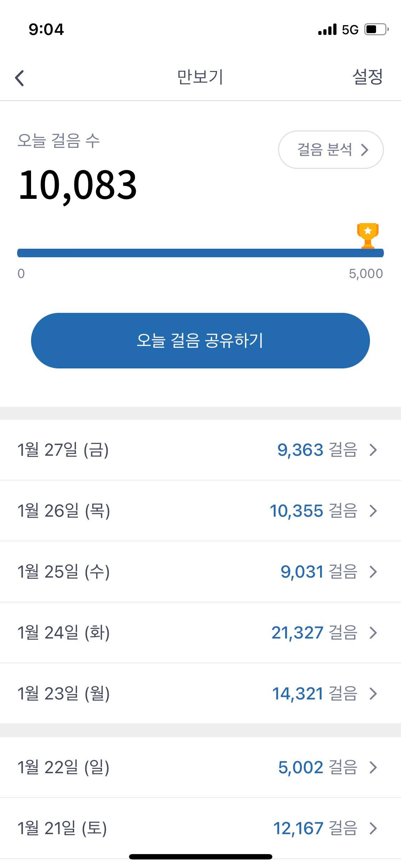The width and height of the screenshot is (401, 868).
Task: Open 걸음 분석 step analysis
Action: click(330, 150)
